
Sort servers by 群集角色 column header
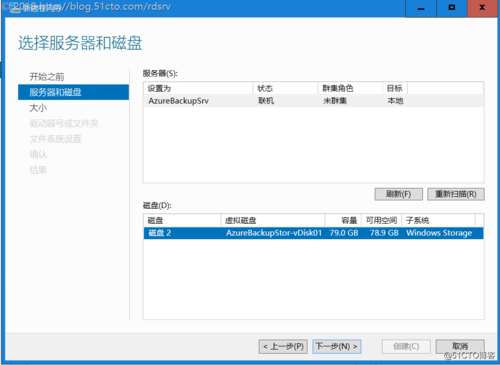point(350,88)
